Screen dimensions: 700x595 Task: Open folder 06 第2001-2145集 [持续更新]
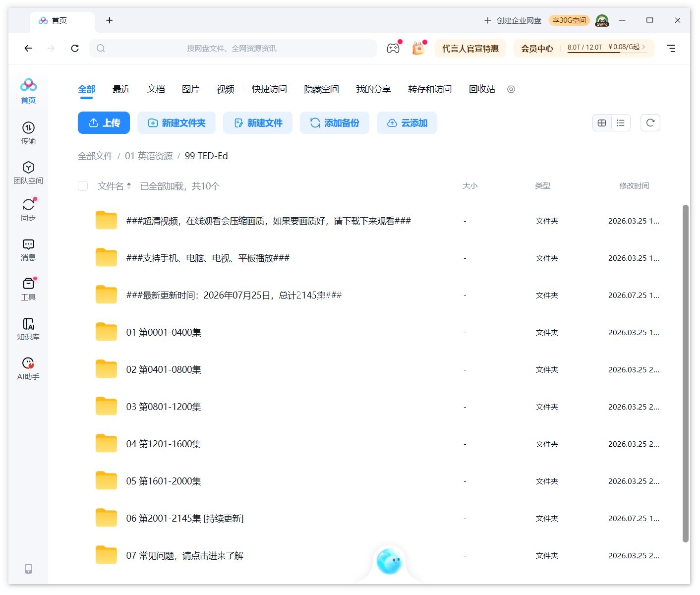coord(185,518)
